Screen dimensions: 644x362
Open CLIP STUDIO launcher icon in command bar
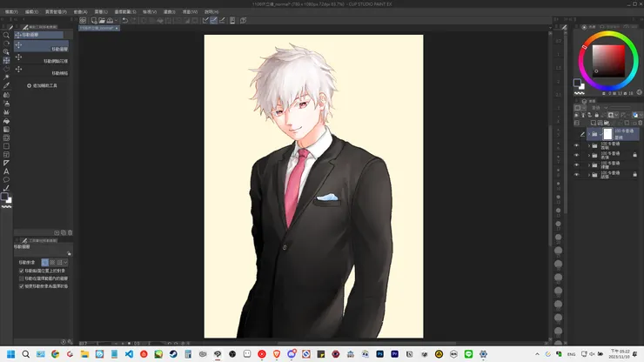83,20
